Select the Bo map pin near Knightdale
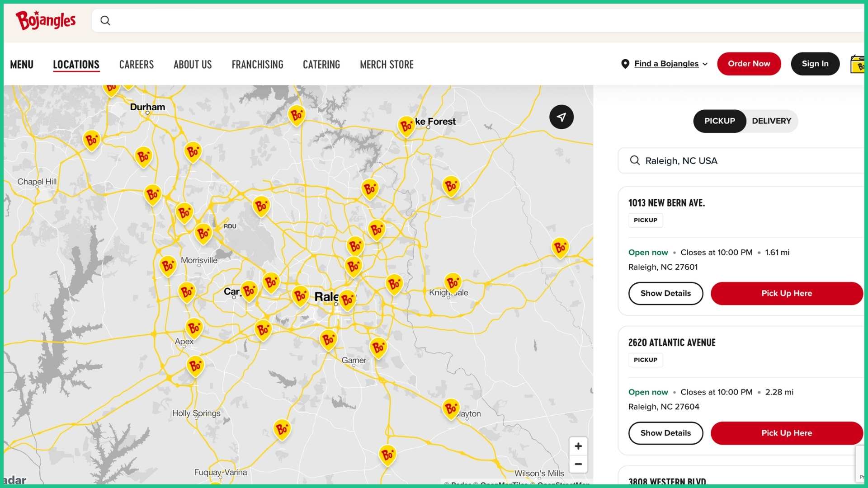This screenshot has width=868, height=488. click(x=453, y=283)
